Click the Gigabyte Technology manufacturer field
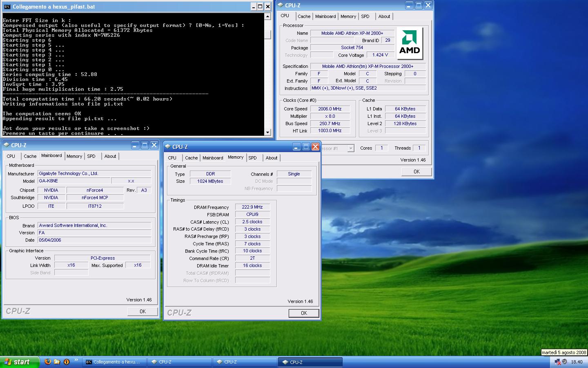This screenshot has width=588, height=368. tap(94, 173)
